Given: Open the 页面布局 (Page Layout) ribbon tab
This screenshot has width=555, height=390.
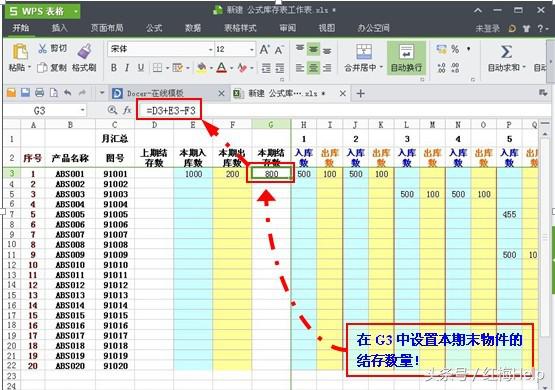Looking at the screenshot, I should (107, 28).
